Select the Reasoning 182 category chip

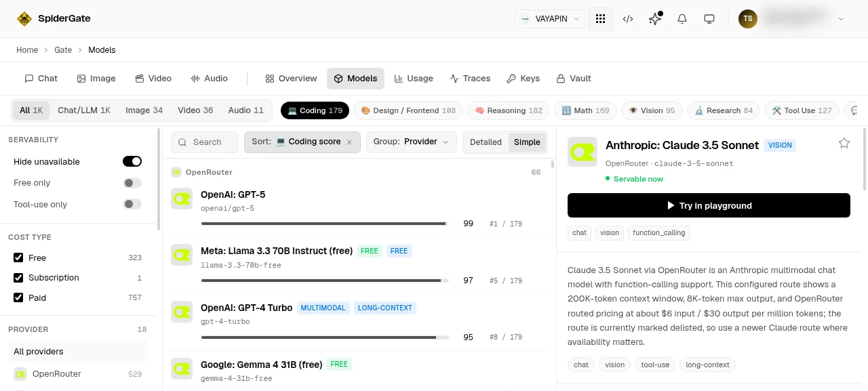[x=508, y=110]
